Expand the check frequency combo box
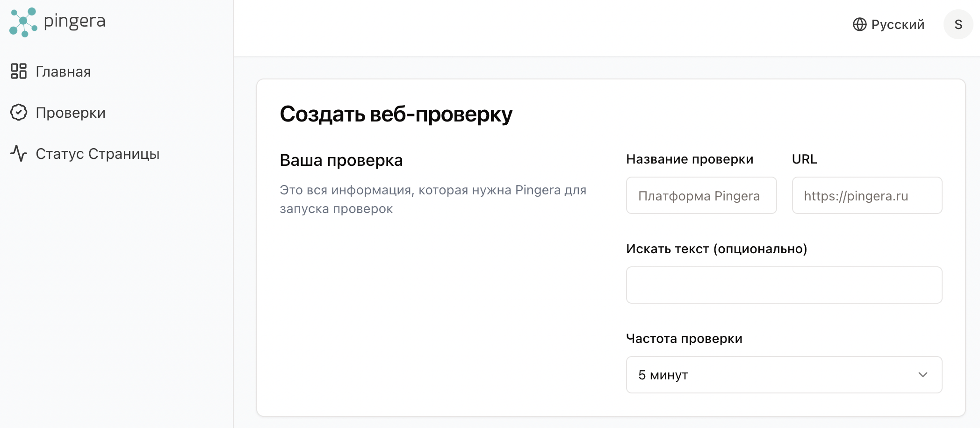The width and height of the screenshot is (980, 428). 784,375
